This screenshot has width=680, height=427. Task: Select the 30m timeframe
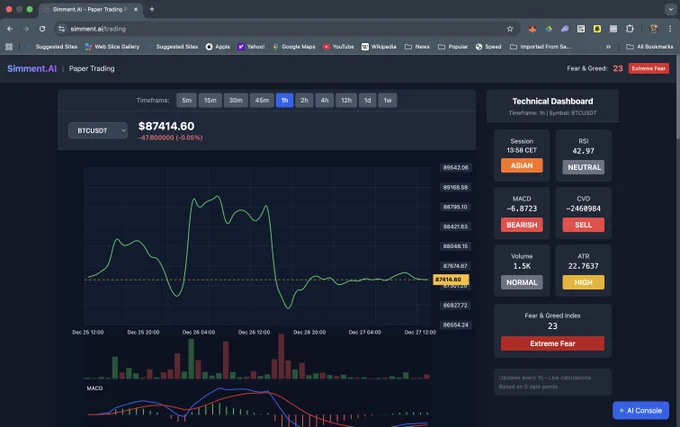click(235, 100)
